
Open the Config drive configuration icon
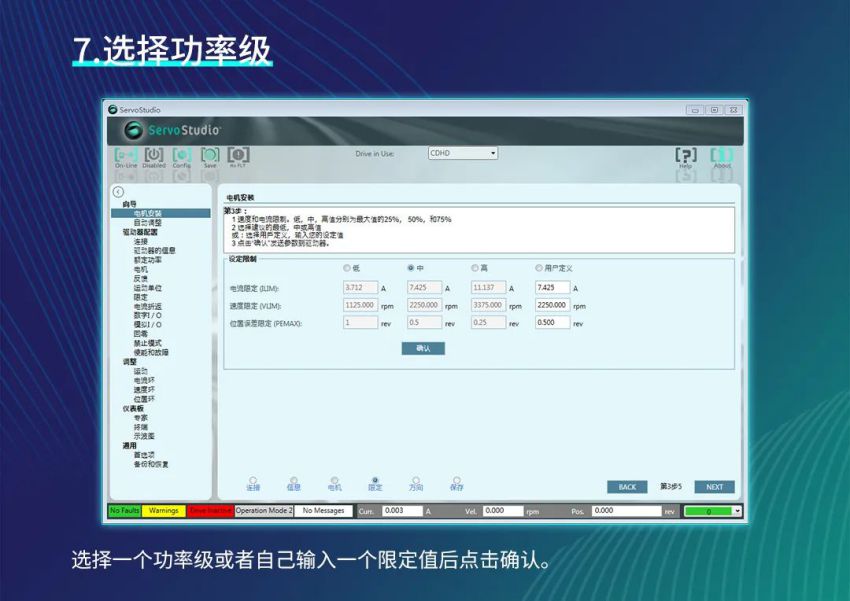tap(182, 156)
